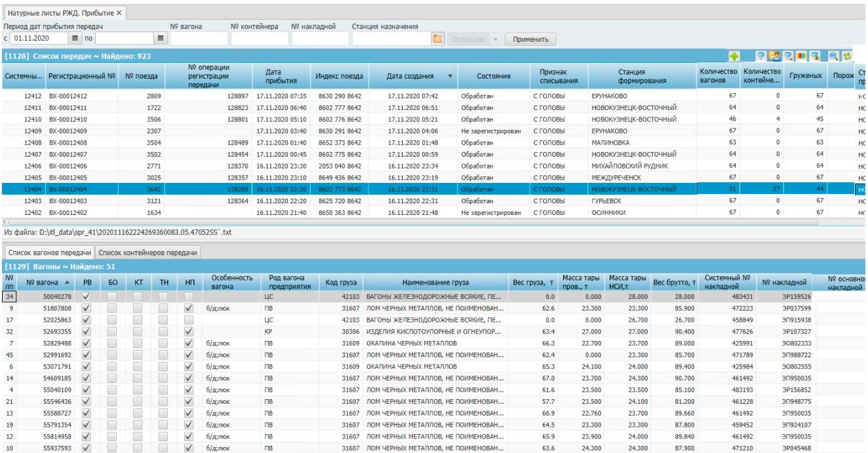Viewport: 868px width, 453px height.
Task: Click the start date field 01.11.2020
Action: 40,39
